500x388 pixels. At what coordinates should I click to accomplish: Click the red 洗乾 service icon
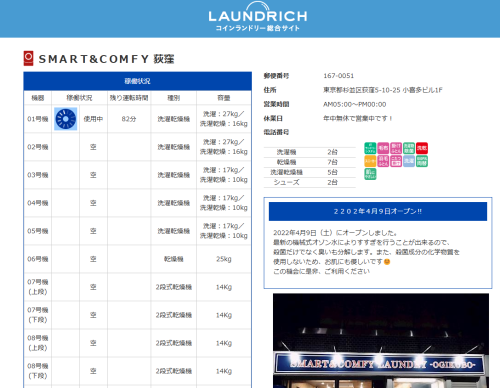pos(422,148)
